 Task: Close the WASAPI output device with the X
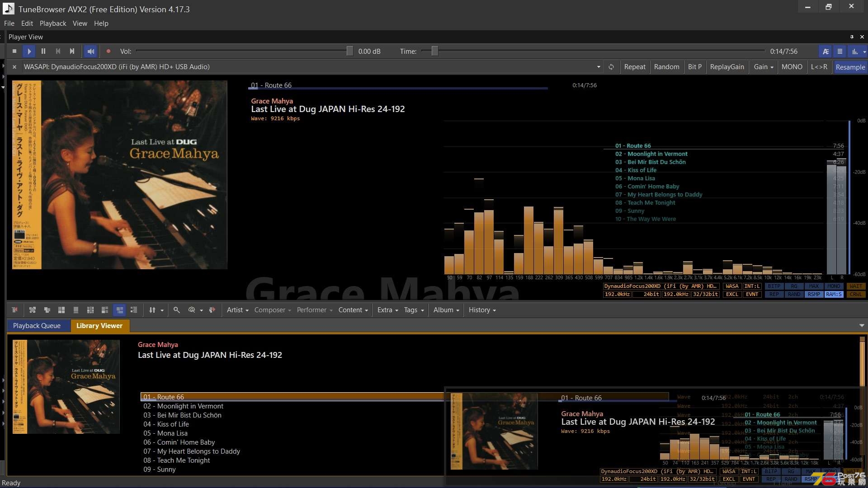pos(14,67)
